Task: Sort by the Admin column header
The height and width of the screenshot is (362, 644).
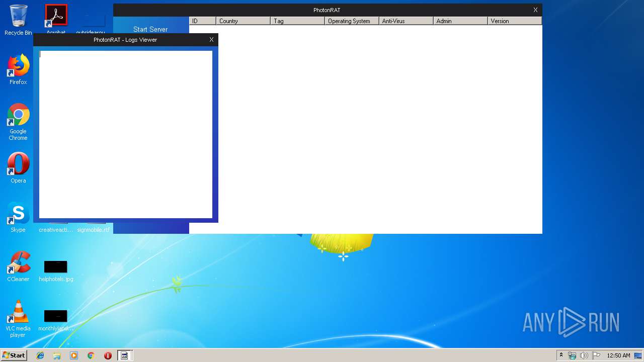Action: pos(461,21)
